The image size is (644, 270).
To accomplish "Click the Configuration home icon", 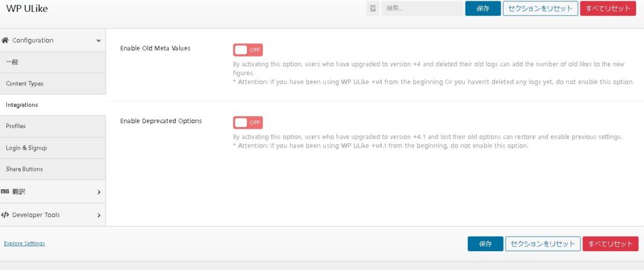I will [x=6, y=40].
